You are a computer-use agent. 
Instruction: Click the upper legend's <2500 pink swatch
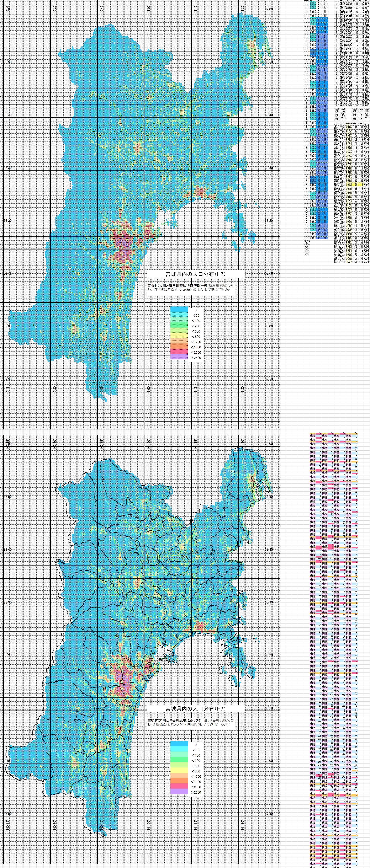[x=179, y=352]
